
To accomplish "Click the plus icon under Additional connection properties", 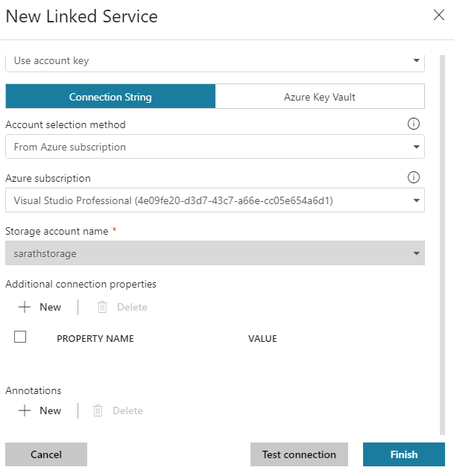I will pyautogui.click(x=25, y=307).
